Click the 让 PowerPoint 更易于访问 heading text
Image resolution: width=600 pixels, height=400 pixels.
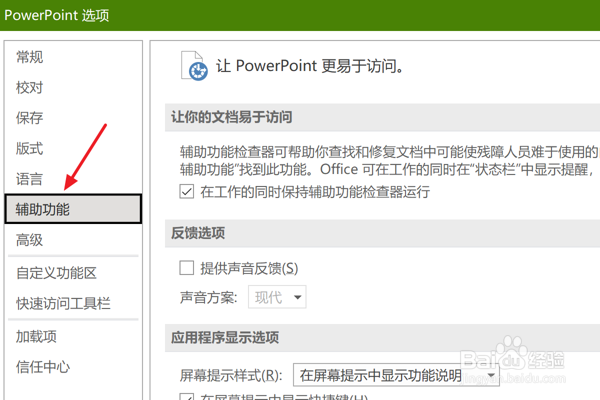click(310, 66)
